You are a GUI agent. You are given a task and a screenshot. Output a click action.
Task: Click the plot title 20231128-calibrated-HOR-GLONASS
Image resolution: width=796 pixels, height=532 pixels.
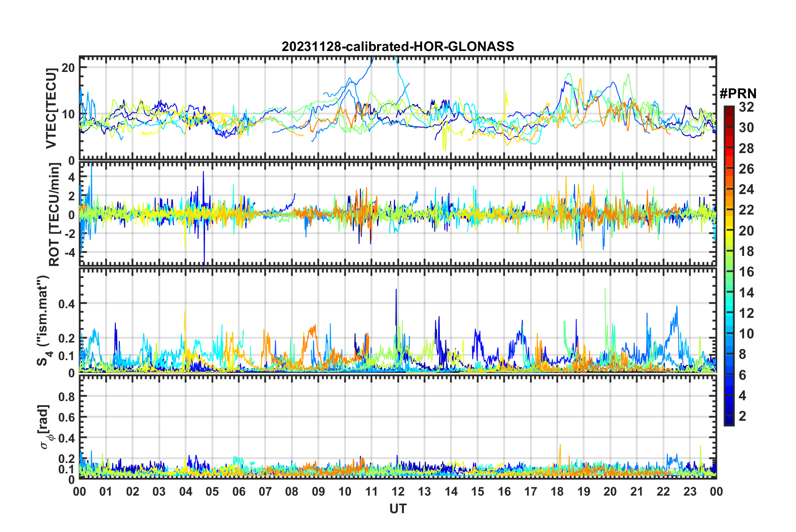(x=398, y=46)
